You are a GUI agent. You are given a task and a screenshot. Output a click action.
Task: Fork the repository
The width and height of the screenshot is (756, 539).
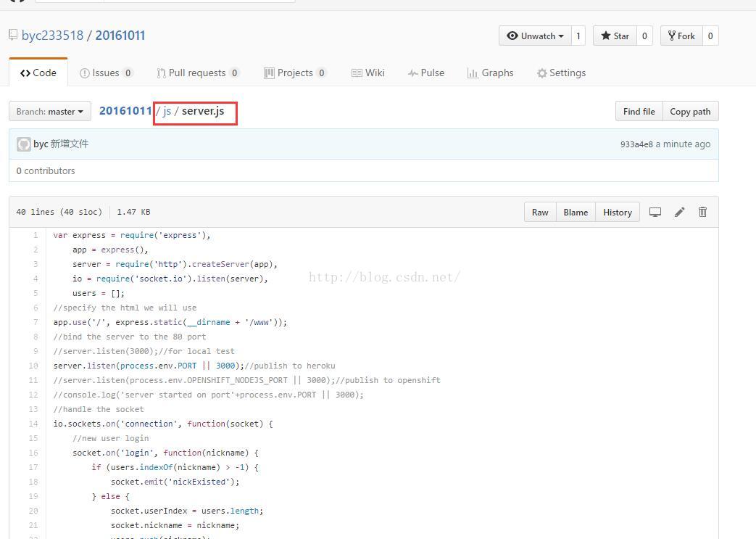coord(681,36)
